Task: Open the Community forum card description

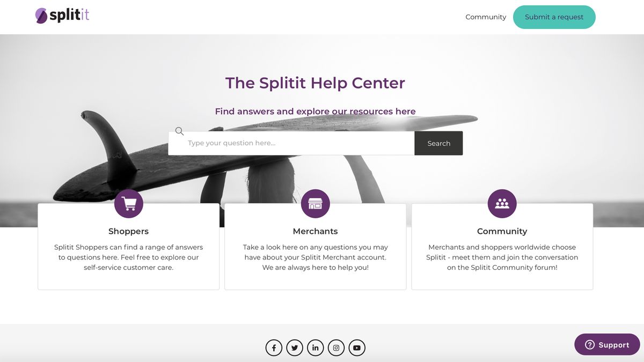Action: point(502,257)
